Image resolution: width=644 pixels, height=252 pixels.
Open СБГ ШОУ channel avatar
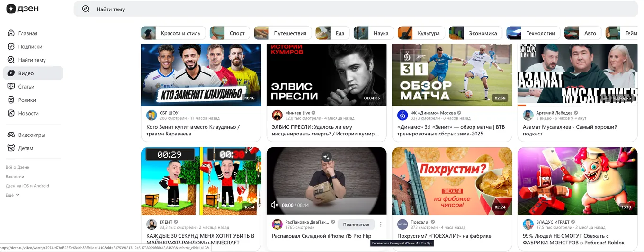tap(152, 115)
